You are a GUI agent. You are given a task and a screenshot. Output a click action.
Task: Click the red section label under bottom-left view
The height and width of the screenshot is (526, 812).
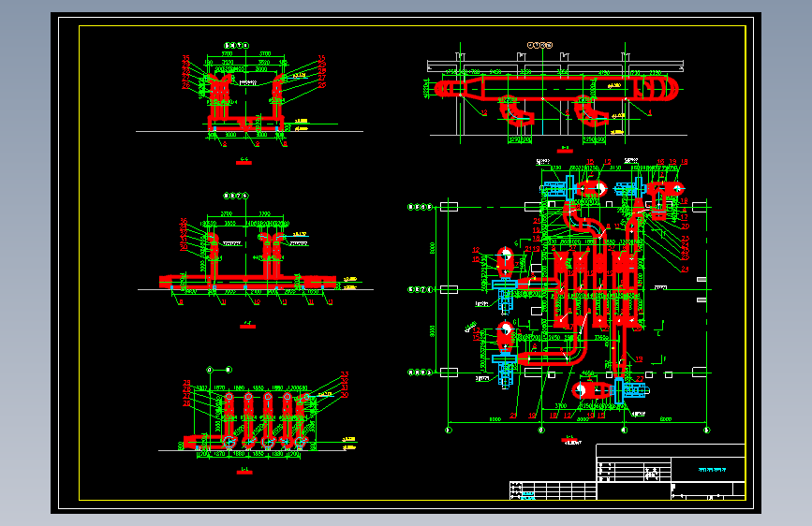[244, 472]
